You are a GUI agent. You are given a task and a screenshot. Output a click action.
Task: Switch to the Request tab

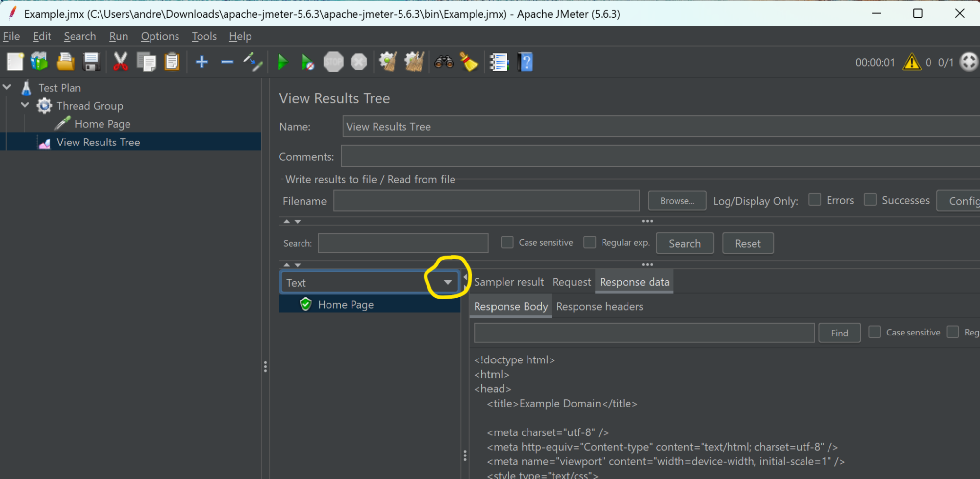tap(572, 282)
